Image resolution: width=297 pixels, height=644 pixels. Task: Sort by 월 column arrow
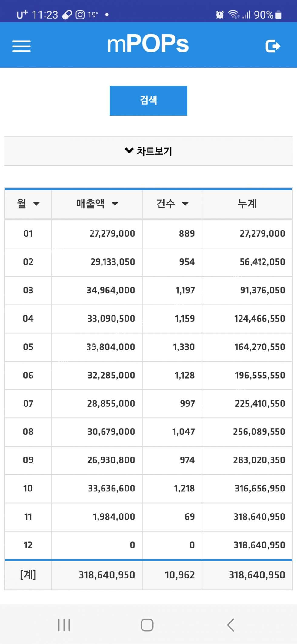coord(36,204)
